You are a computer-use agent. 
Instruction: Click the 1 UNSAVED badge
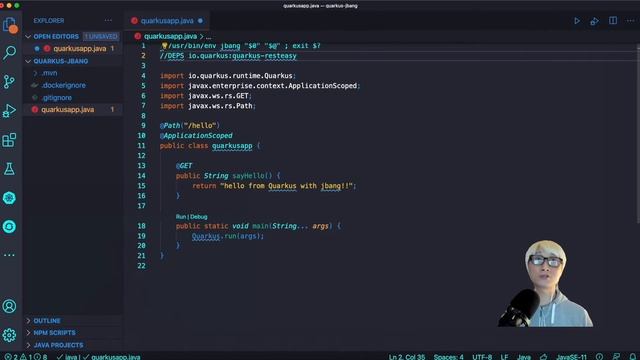[x=101, y=37]
